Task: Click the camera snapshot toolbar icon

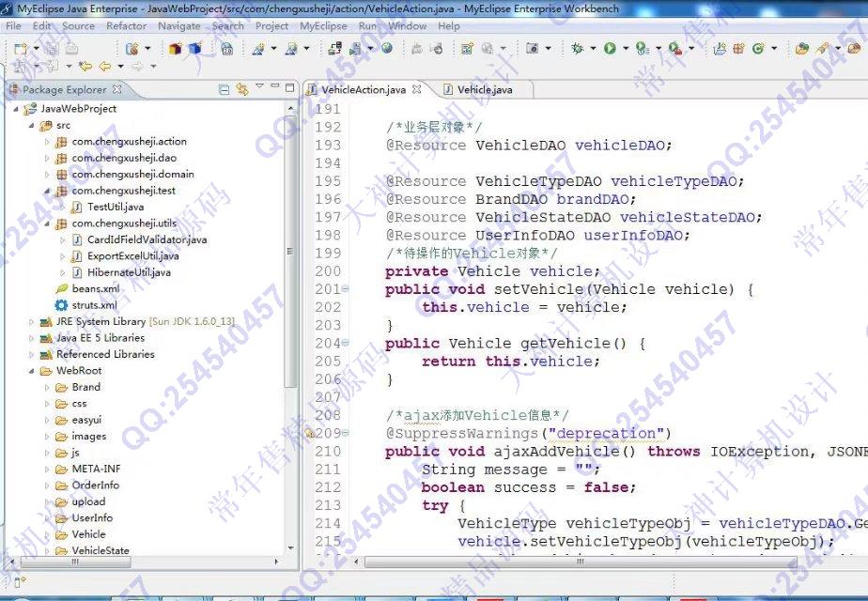Action: (x=532, y=48)
